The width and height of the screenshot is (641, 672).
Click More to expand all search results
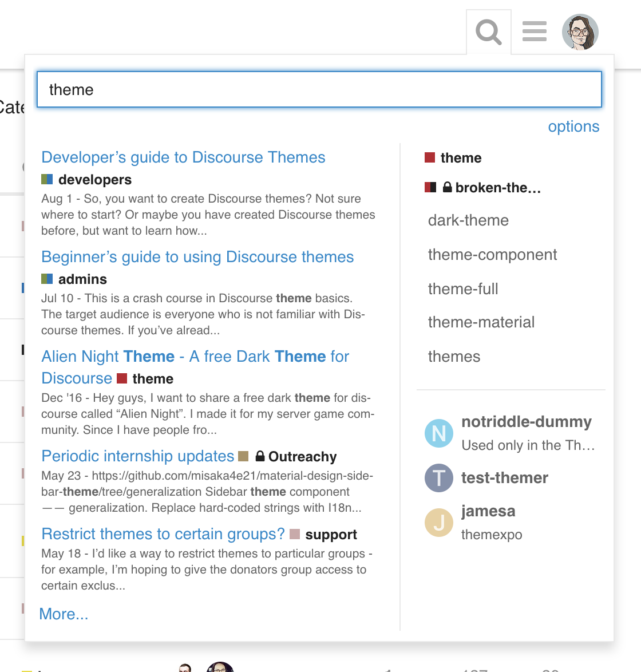point(64,614)
